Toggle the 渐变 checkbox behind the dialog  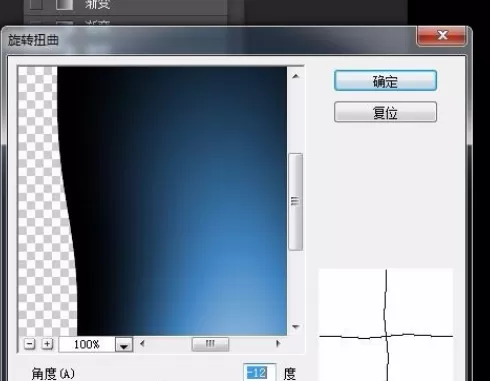[x=36, y=4]
